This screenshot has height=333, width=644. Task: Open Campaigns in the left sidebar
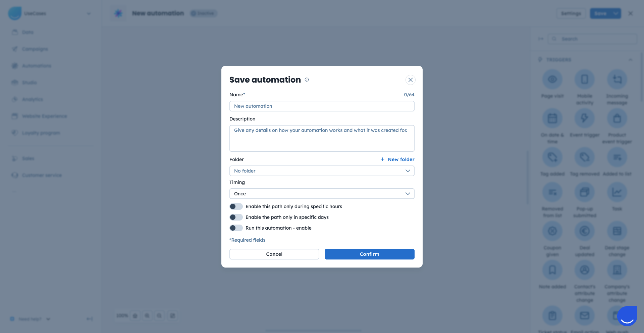[x=35, y=49]
